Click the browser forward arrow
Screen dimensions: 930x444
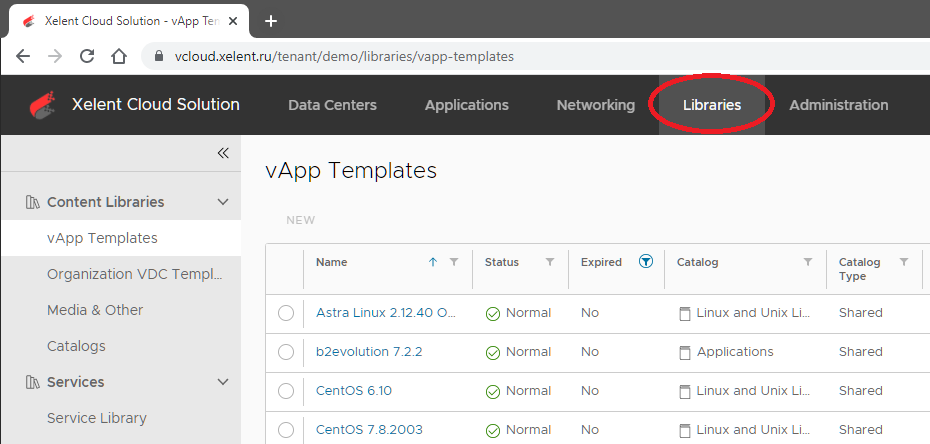coord(55,56)
